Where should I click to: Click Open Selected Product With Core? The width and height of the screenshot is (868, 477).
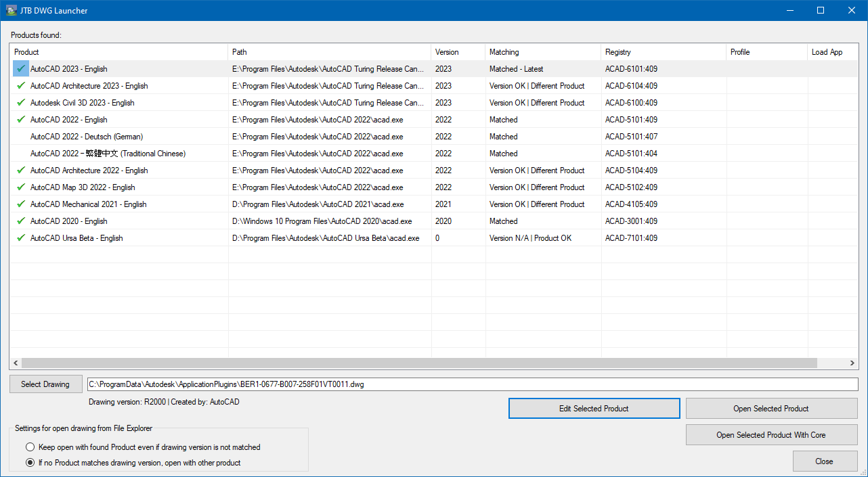pyautogui.click(x=771, y=435)
